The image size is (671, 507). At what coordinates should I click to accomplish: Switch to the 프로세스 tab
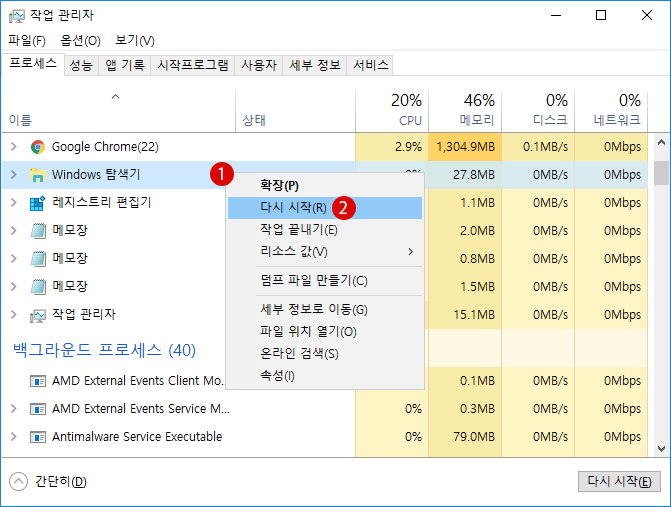point(33,64)
